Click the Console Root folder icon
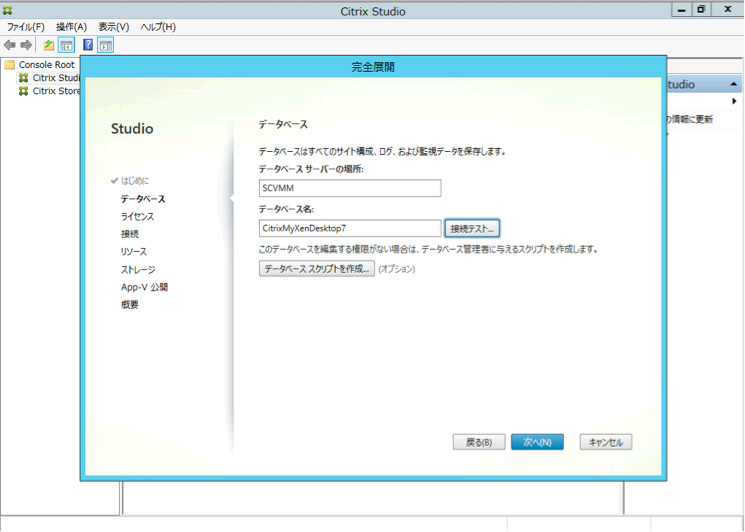The height and width of the screenshot is (532, 745). 10,65
